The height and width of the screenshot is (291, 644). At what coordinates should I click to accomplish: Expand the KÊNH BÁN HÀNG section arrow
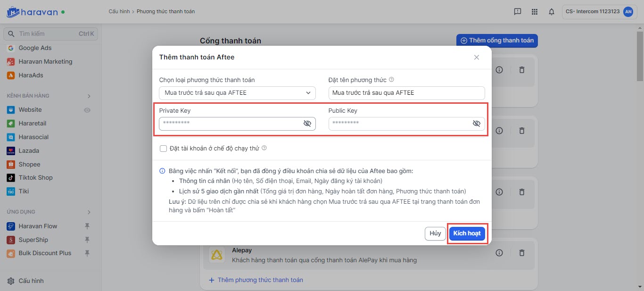[89, 96]
